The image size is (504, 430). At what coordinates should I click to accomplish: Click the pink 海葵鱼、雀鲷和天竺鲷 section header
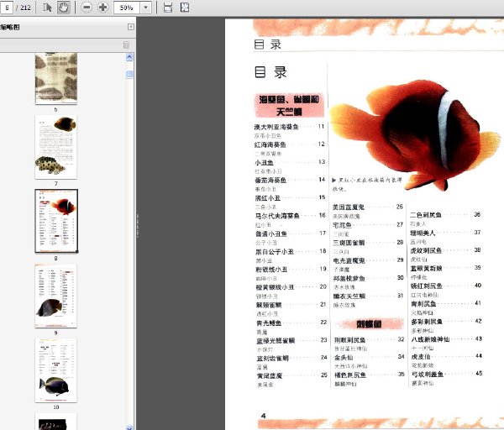tap(289, 106)
